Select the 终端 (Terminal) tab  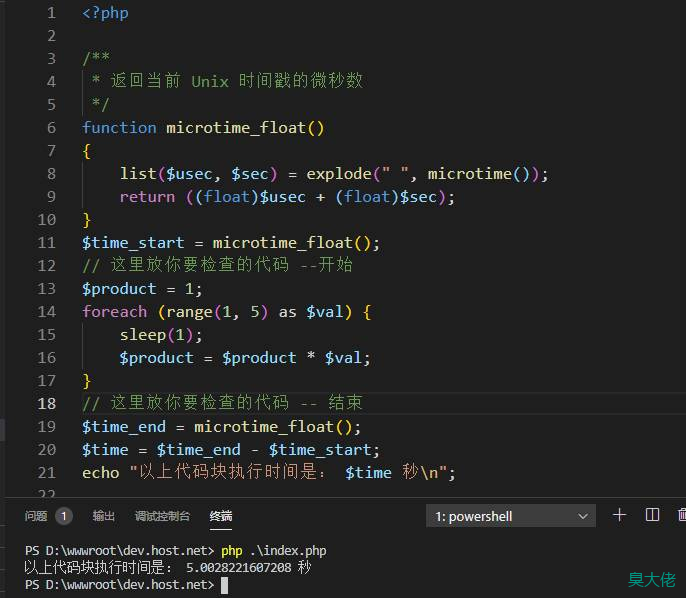pos(221,516)
